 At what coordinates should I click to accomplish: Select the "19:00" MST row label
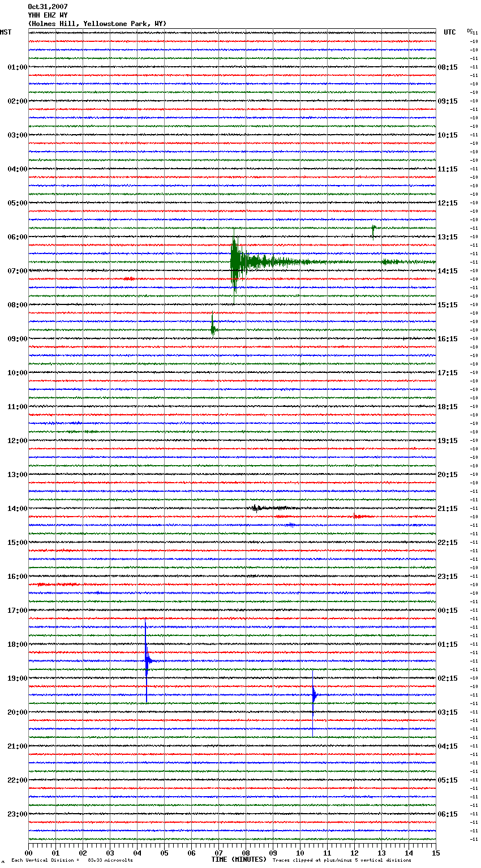pos(18,678)
